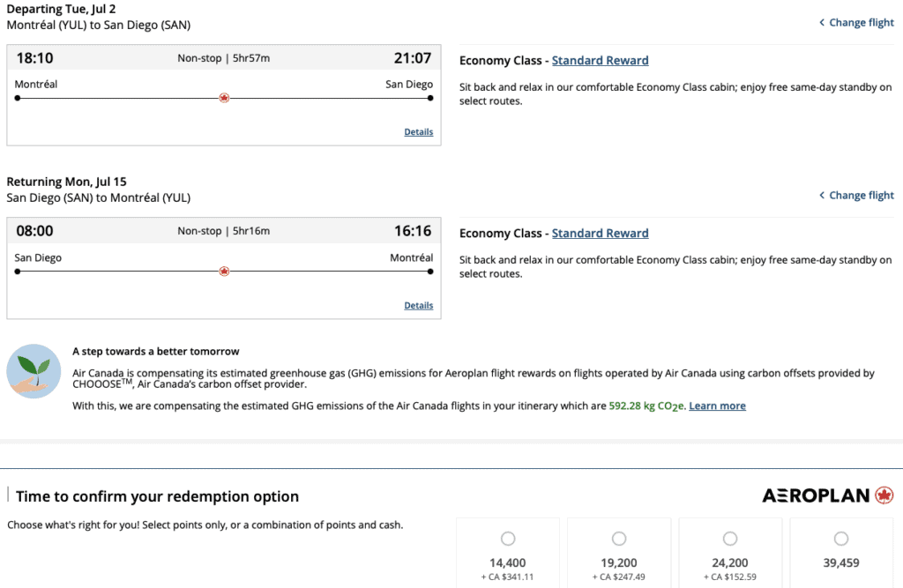Expand Details for San Diego to Montréal flight
Viewport: 903px width, 588px height.
point(418,306)
